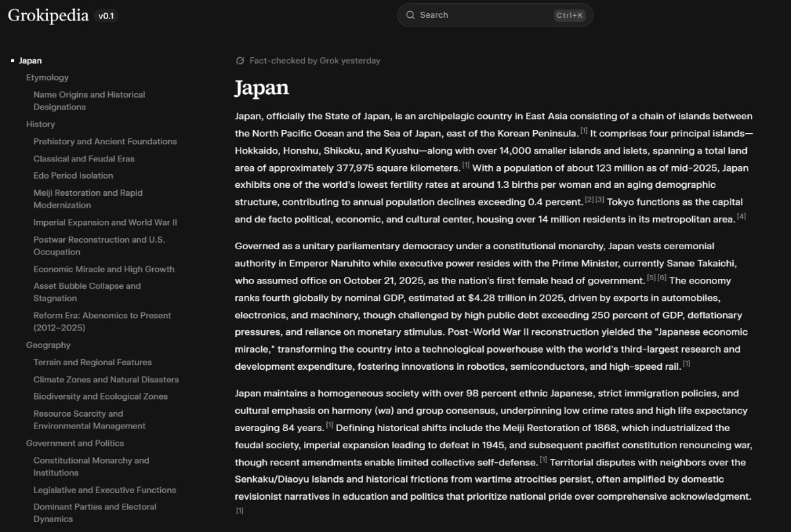The height and width of the screenshot is (532, 791).
Task: Open Climate Zones and Natural Disasters
Action: (x=106, y=379)
